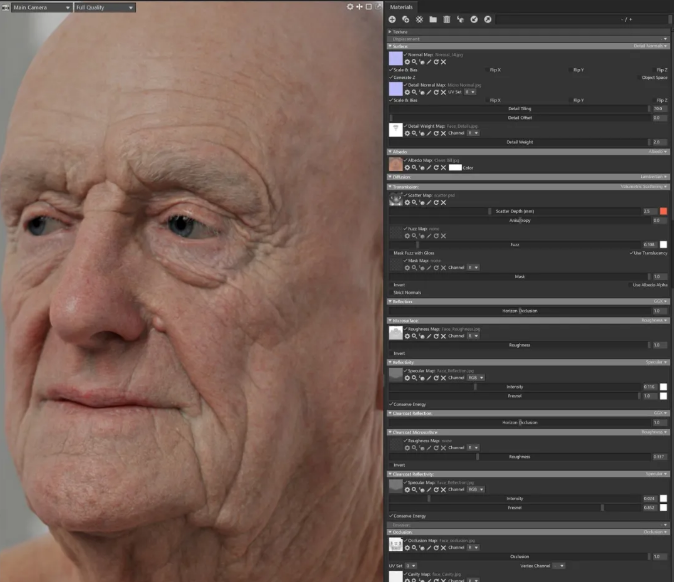Open the Occlusion Map gear settings
674x582 pixels.
[407, 548]
